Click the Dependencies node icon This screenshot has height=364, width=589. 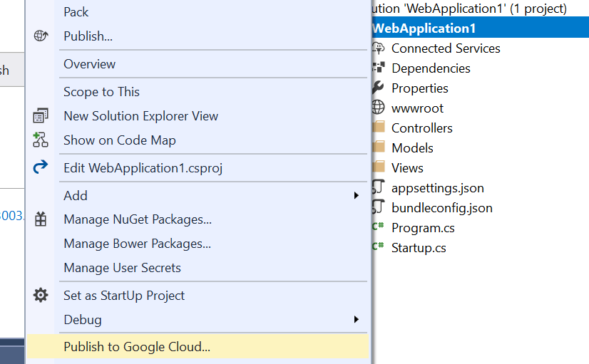pos(378,68)
